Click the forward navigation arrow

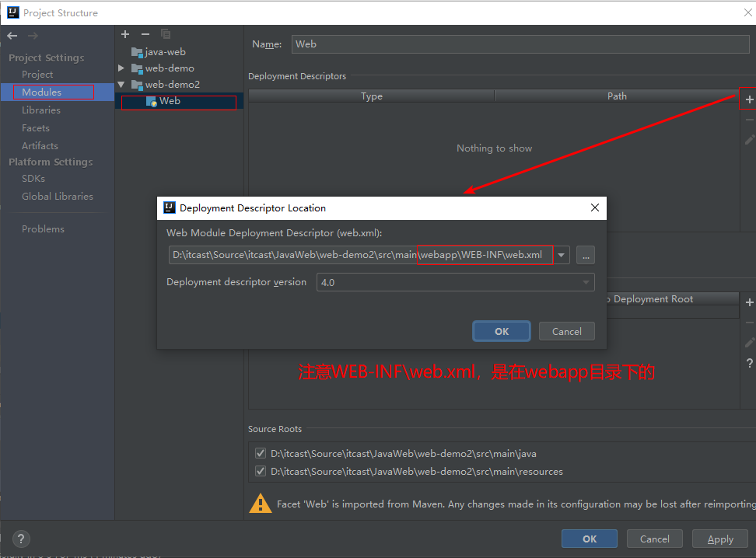tap(33, 36)
